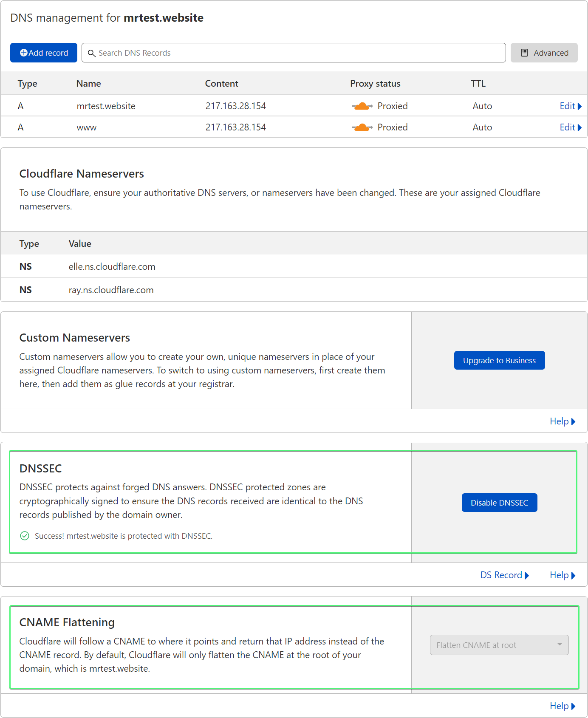Sort by the Proxy status column header
Image resolution: width=588 pixels, height=718 pixels.
point(375,84)
